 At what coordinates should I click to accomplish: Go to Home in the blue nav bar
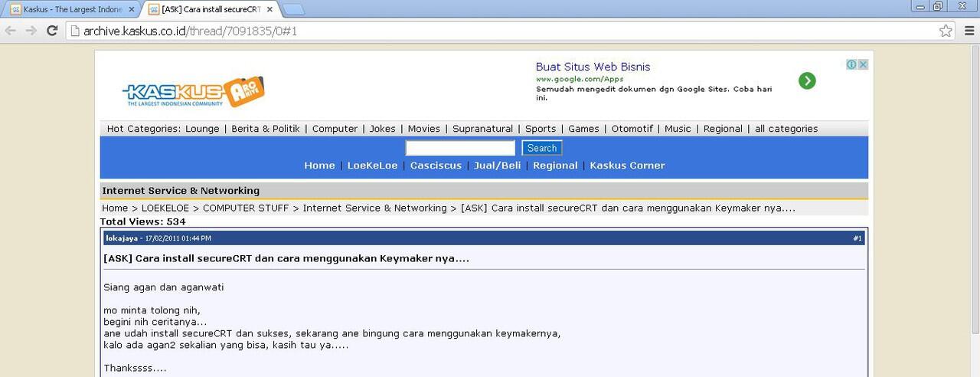pyautogui.click(x=319, y=166)
